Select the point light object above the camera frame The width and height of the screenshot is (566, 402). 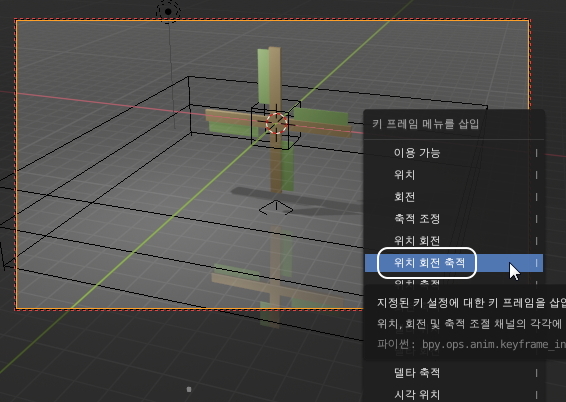[x=168, y=12]
